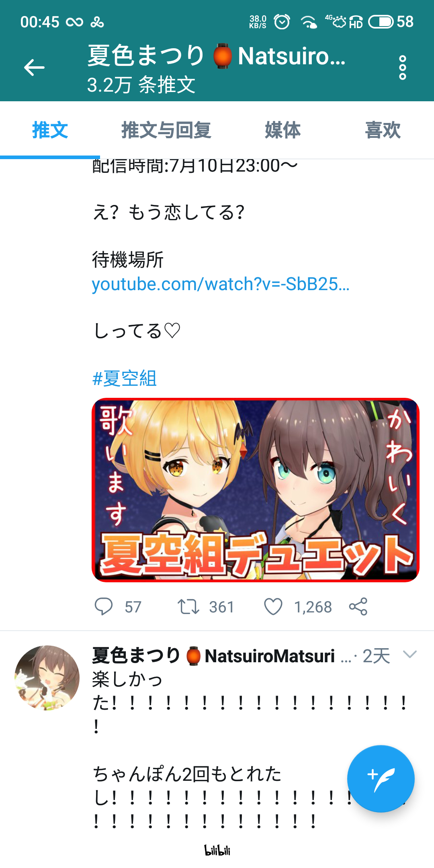Like the tweet with 1,268 likes
The width and height of the screenshot is (434, 868).
tap(273, 606)
